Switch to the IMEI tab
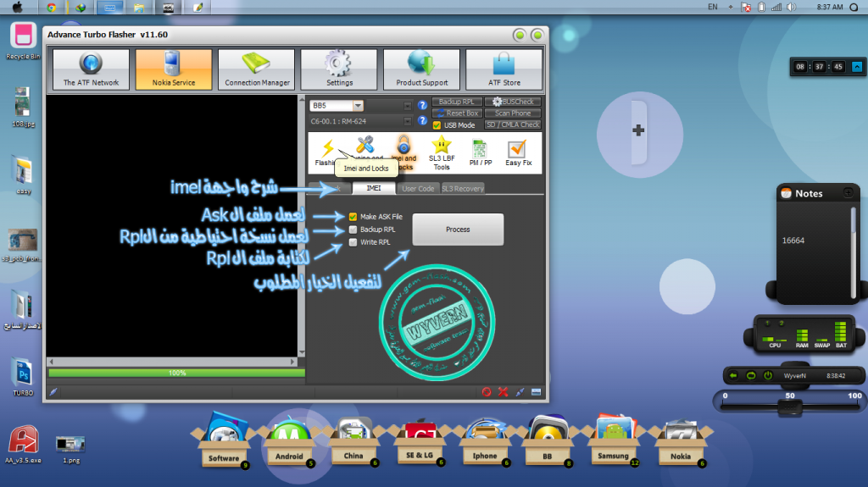This screenshot has width=868, height=487. [374, 188]
